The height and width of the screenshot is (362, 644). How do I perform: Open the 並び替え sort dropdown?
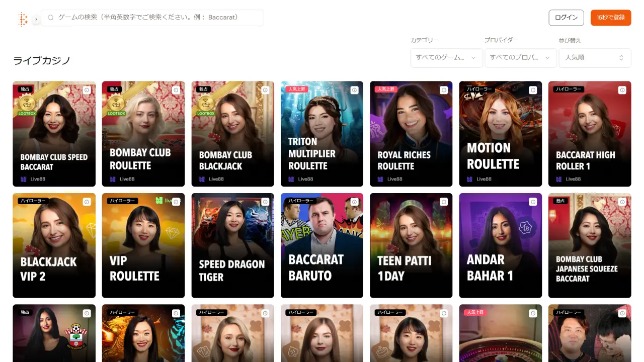595,57
